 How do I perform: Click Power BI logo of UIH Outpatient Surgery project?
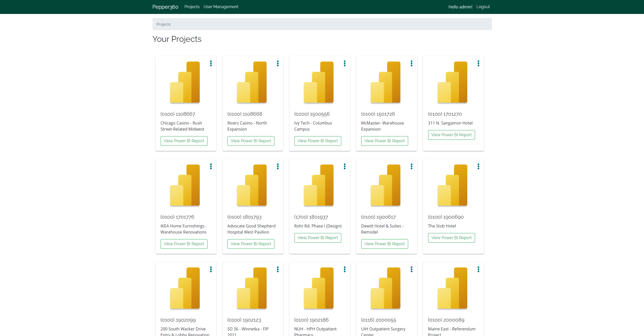click(386, 288)
